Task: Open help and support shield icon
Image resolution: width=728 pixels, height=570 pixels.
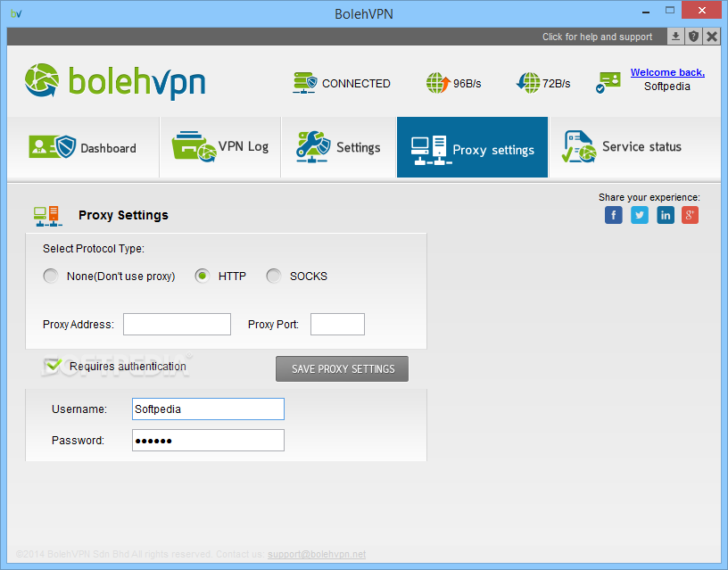Action: coord(693,37)
